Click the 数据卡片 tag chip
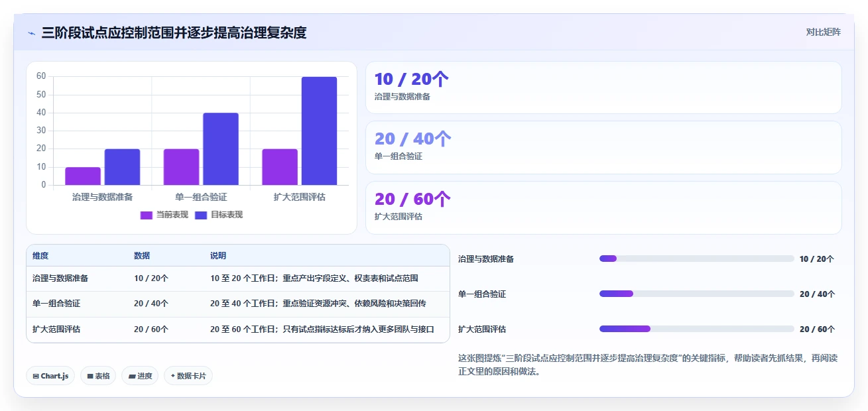 [x=188, y=376]
